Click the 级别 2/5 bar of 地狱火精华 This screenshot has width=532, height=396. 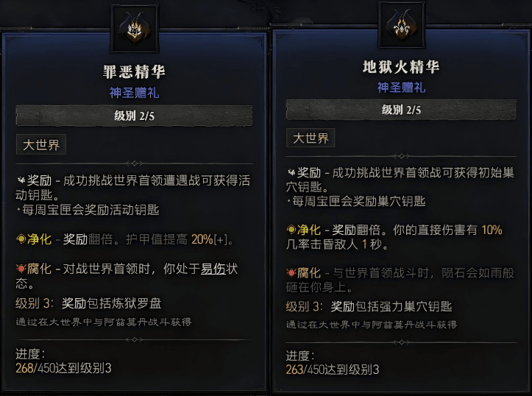pos(401,110)
